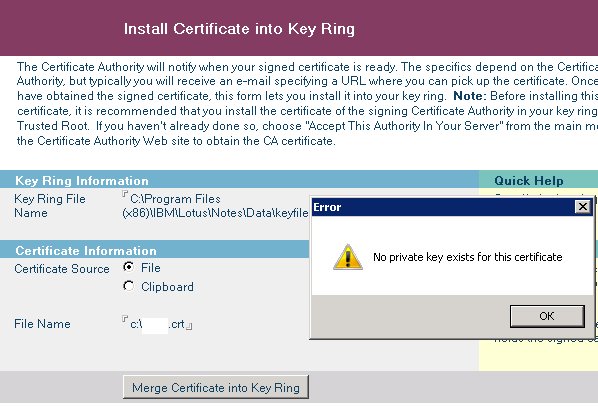Click the certificate File Name field
The width and height of the screenshot is (598, 407).
pyautogui.click(x=157, y=324)
